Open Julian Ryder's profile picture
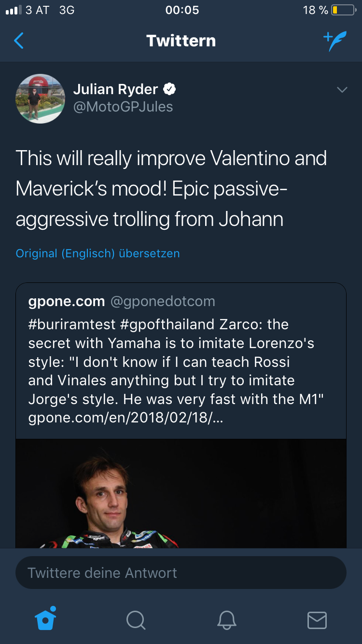The height and width of the screenshot is (644, 362). tap(41, 98)
